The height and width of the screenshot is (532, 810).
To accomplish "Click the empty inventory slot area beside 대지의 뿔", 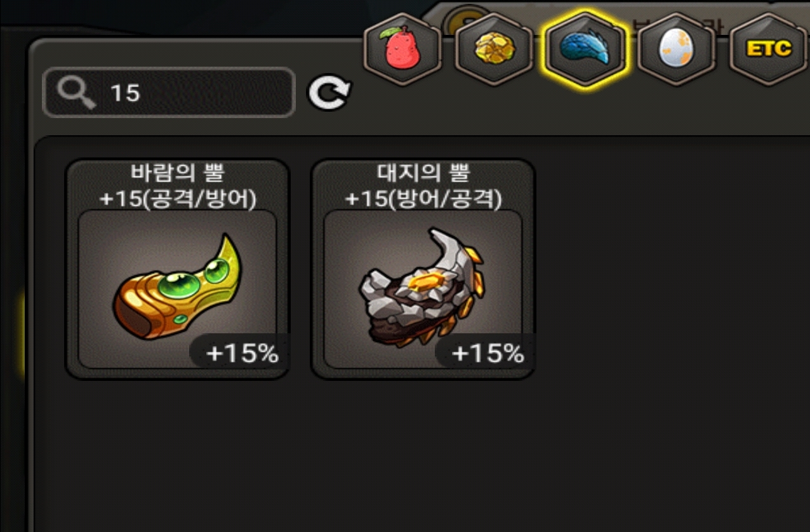I will pos(667,269).
